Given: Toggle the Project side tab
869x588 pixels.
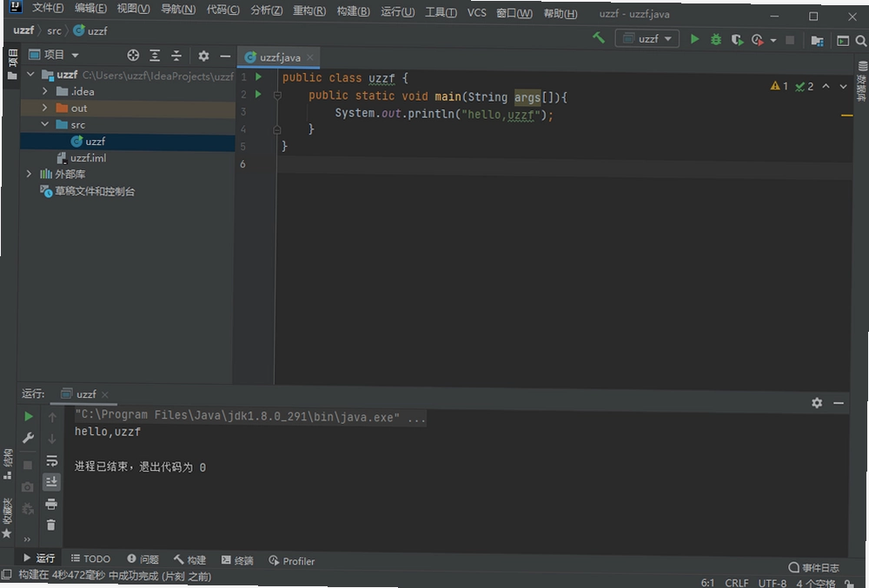Looking at the screenshot, I should point(11,64).
